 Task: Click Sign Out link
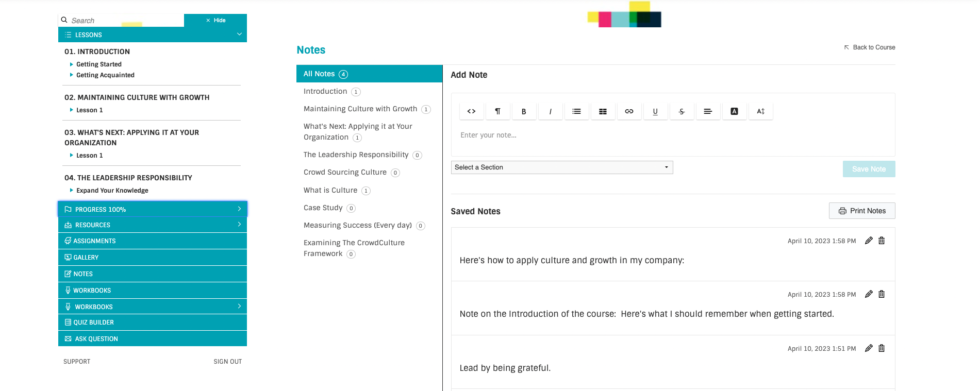tap(228, 362)
